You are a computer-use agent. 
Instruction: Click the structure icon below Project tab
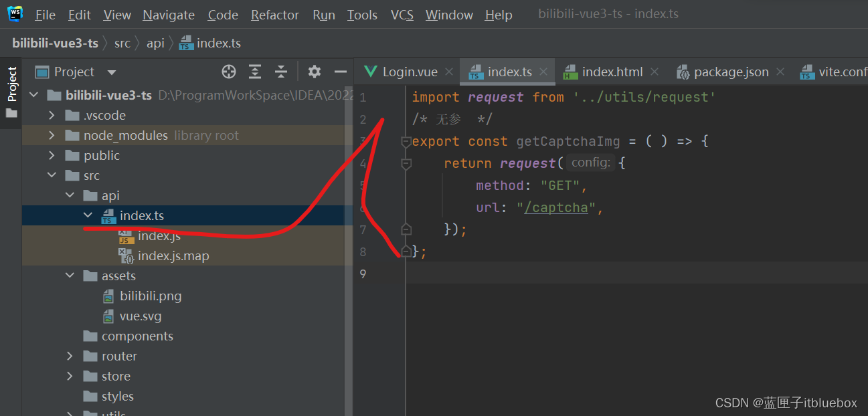pos(11,113)
